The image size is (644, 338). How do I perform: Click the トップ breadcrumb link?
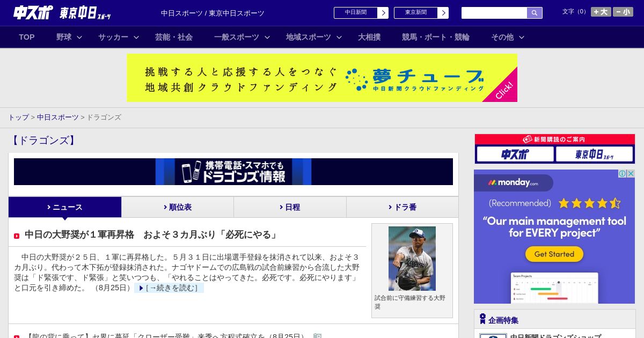pyautogui.click(x=18, y=117)
